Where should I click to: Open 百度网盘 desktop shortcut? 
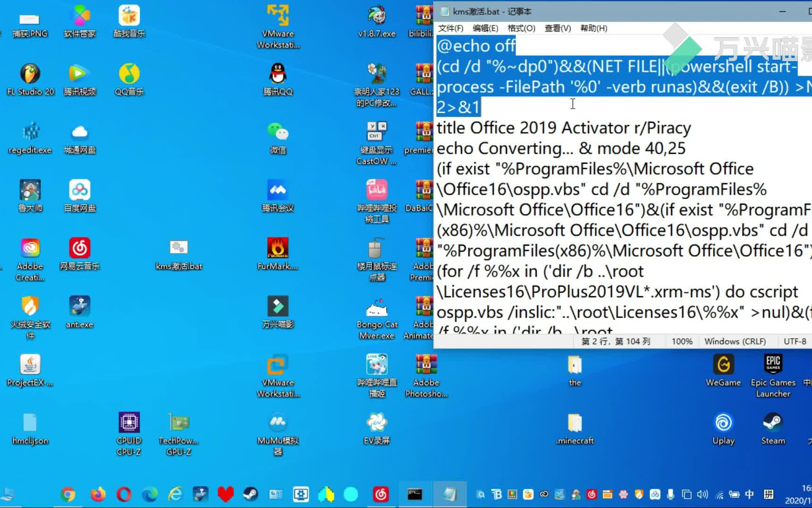tap(80, 196)
